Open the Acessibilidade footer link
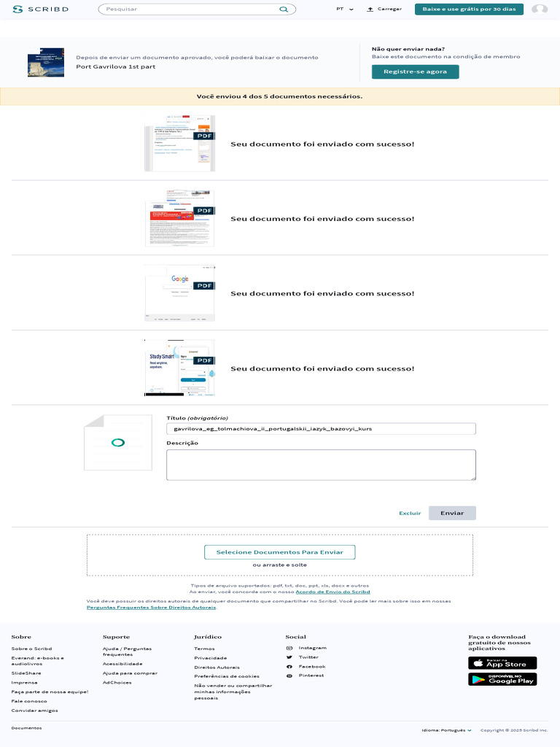The image size is (560, 747). pos(122,664)
